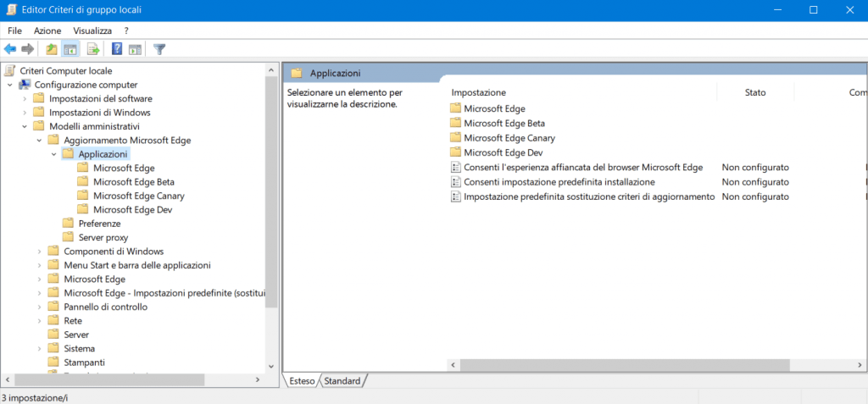Click the policy icon beside Consenti l'esperienza affiancata
This screenshot has height=404, width=868.
(455, 167)
